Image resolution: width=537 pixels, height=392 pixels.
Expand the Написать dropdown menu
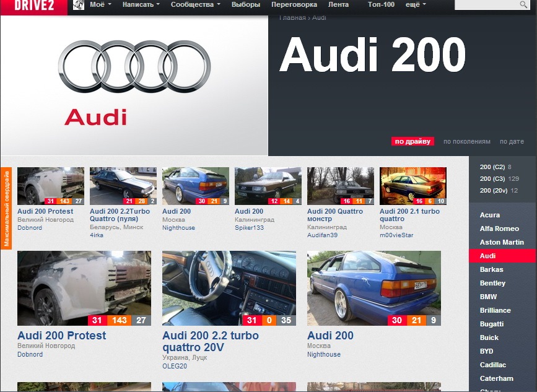tap(141, 5)
